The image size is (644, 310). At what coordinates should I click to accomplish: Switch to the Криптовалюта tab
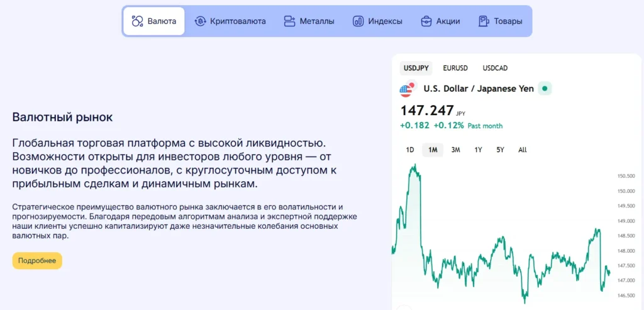(x=230, y=21)
